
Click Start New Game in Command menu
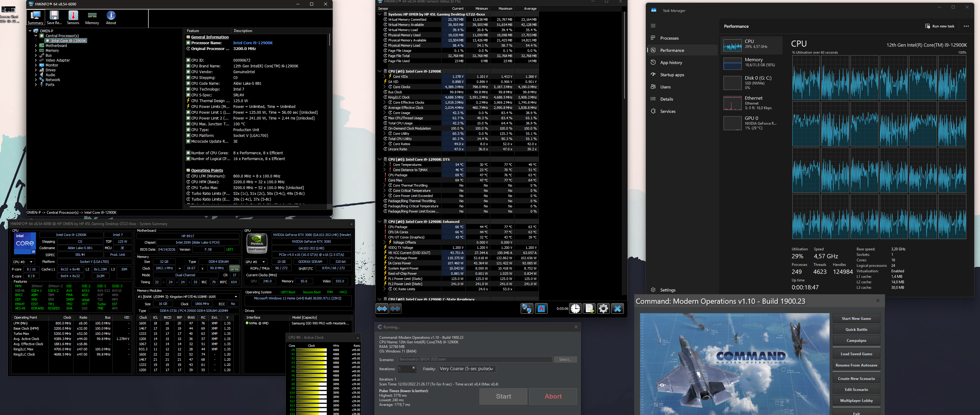click(856, 318)
